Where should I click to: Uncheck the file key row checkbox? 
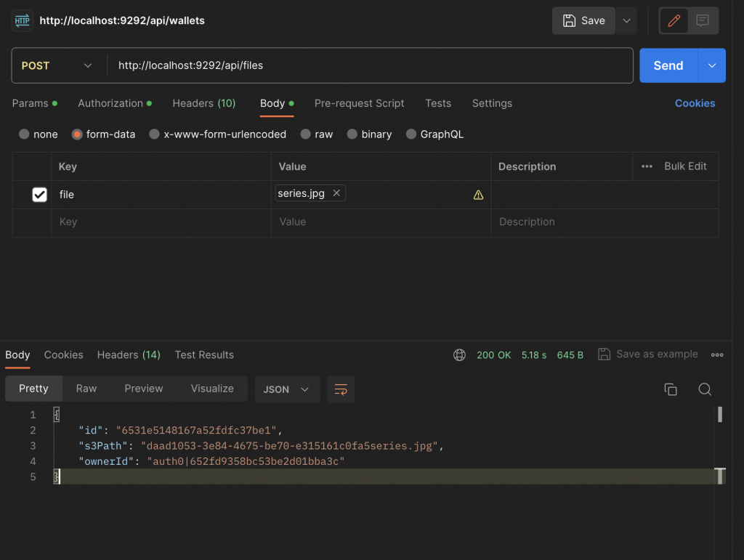click(39, 195)
